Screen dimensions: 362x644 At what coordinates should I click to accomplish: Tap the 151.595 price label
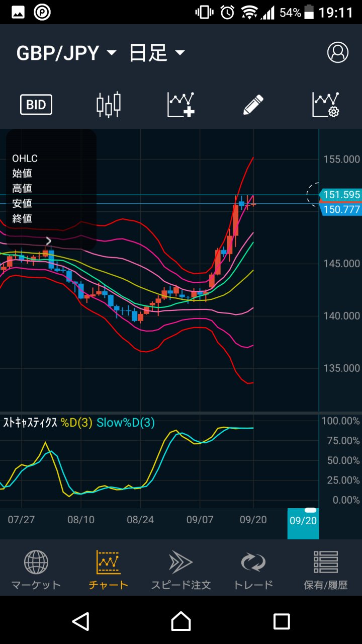point(341,195)
